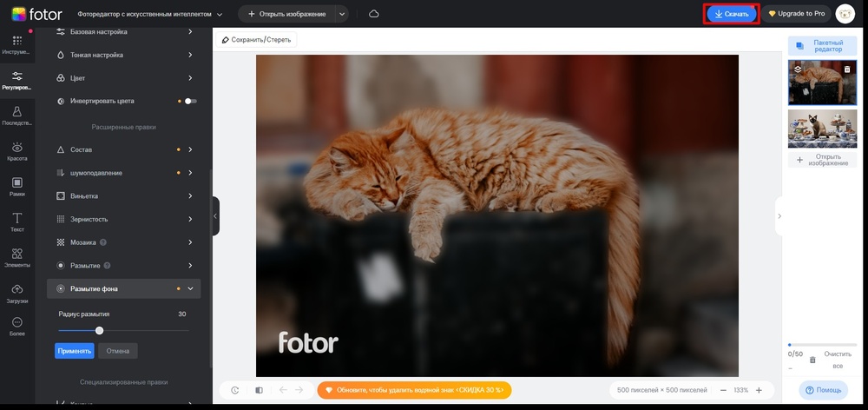Expand the шумоподавление section

click(x=124, y=173)
